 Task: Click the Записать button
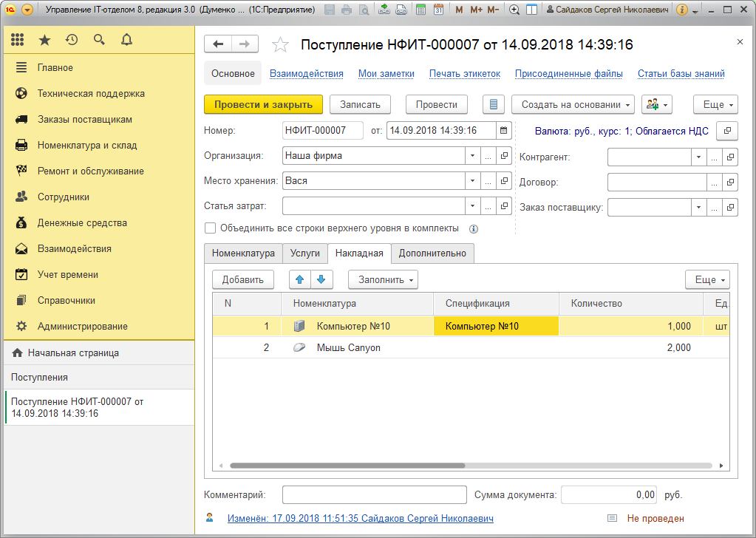coord(360,105)
